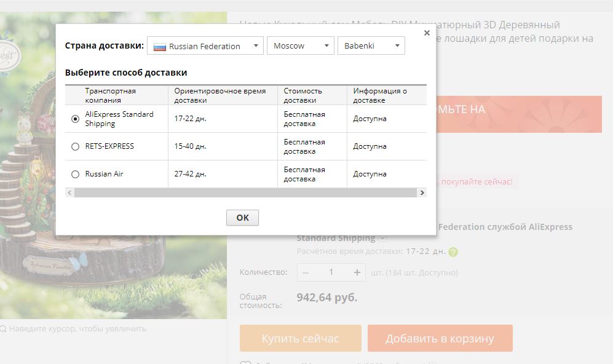Increase quantity with the plus icon
The image size is (613, 364).
click(x=357, y=272)
